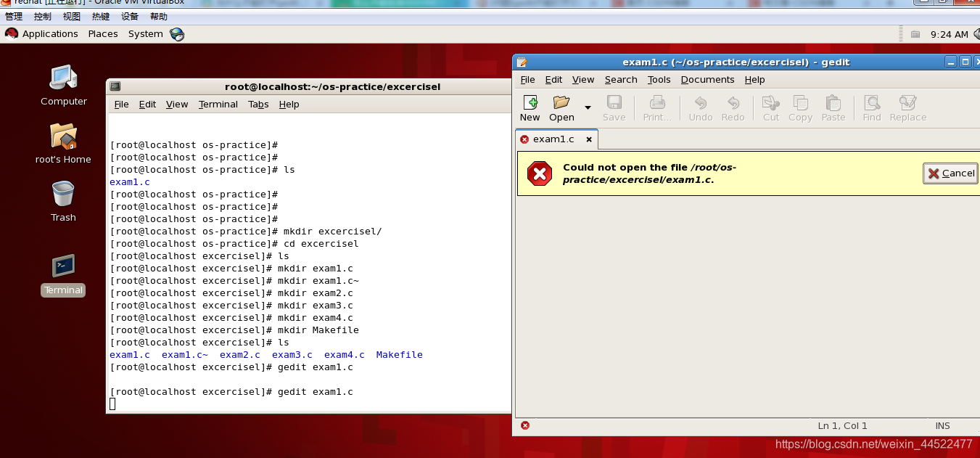Click the 'mkdir excercisel/' command line
The height and width of the screenshot is (458, 980).
point(245,232)
